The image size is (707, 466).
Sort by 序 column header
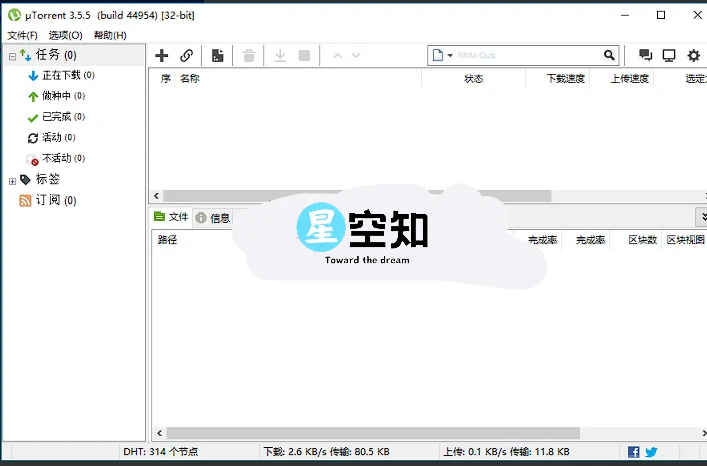(165, 79)
